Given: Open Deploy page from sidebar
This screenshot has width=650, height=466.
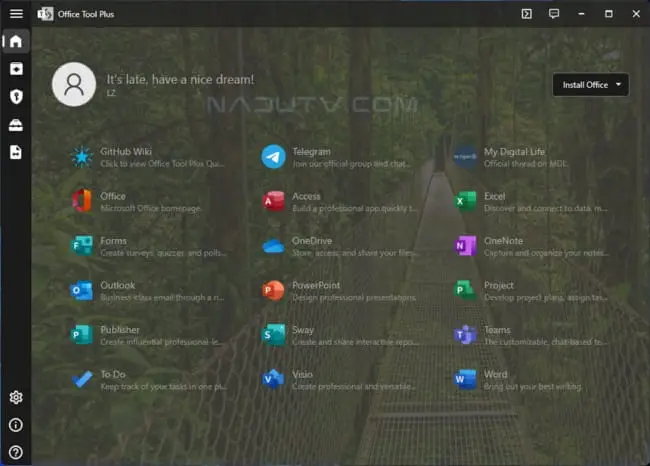Looking at the screenshot, I should pos(16,69).
